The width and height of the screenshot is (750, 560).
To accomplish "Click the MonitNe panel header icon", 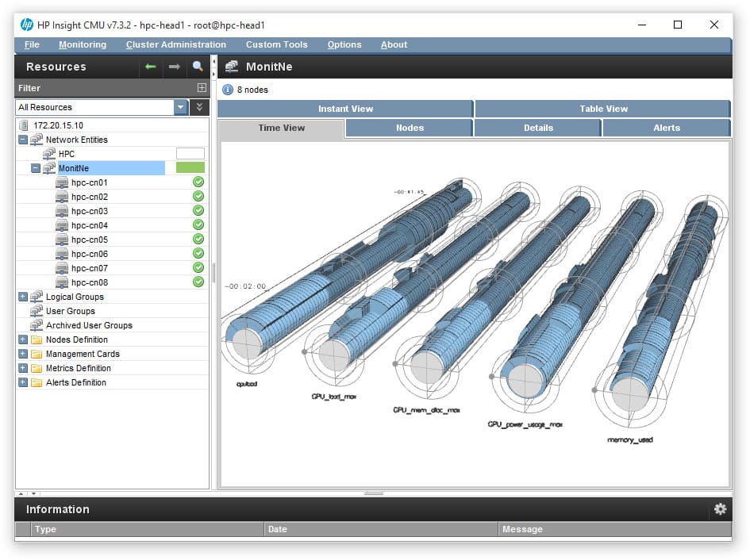I will click(x=232, y=67).
